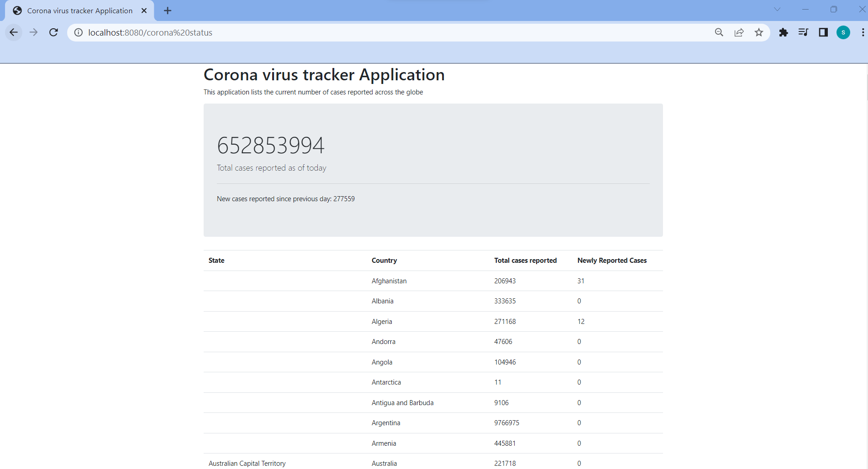Screen dimensions: 868x469
Task: Bookmark this tab with star icon
Action: tap(759, 32)
